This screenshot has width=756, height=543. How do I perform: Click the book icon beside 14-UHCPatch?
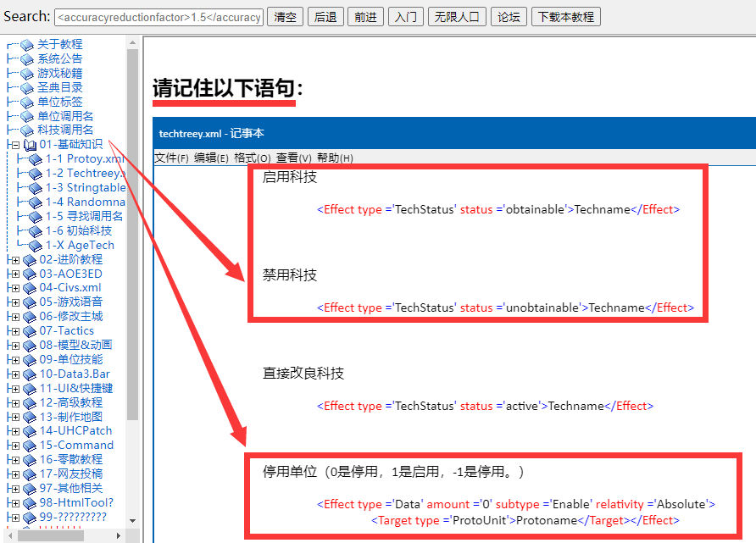30,431
